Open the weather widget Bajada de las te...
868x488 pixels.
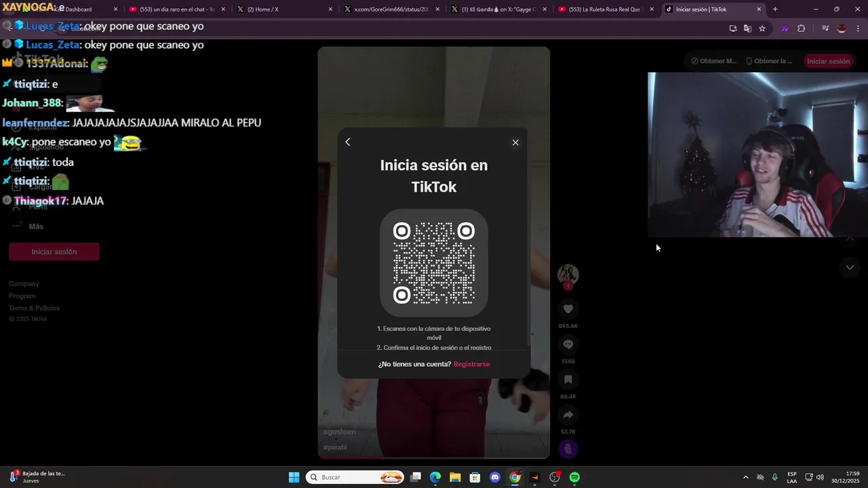click(x=37, y=477)
